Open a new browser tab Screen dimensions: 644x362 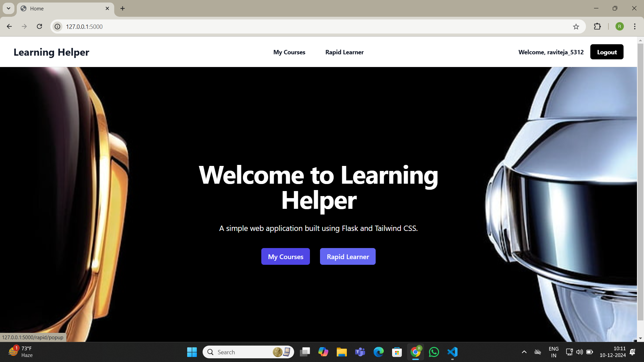(x=123, y=8)
